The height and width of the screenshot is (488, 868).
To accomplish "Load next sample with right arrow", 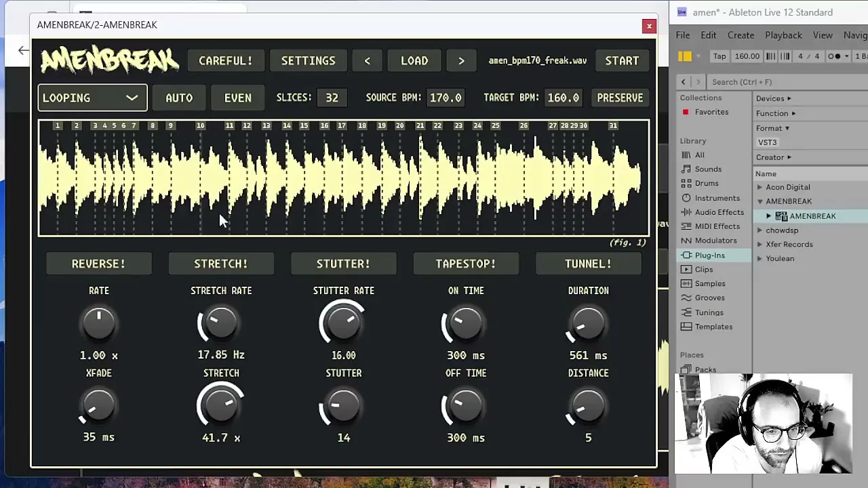I will pyautogui.click(x=461, y=61).
